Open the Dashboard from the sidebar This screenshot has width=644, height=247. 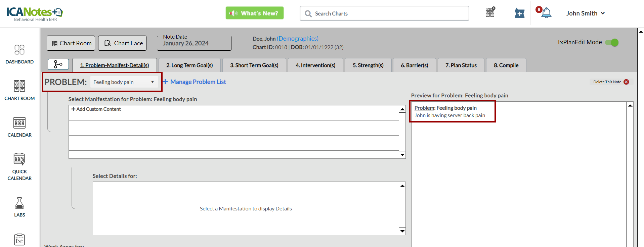point(19,54)
